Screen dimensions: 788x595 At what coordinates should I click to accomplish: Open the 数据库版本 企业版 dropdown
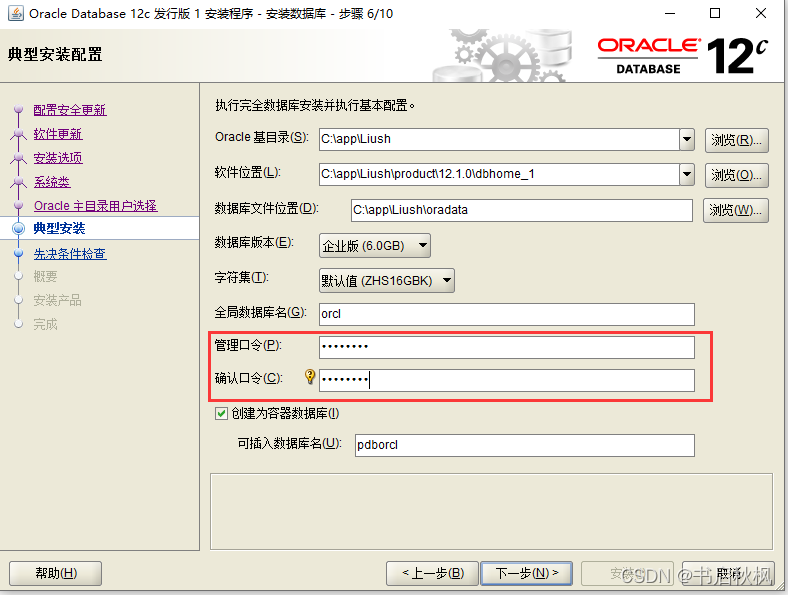[x=375, y=246]
